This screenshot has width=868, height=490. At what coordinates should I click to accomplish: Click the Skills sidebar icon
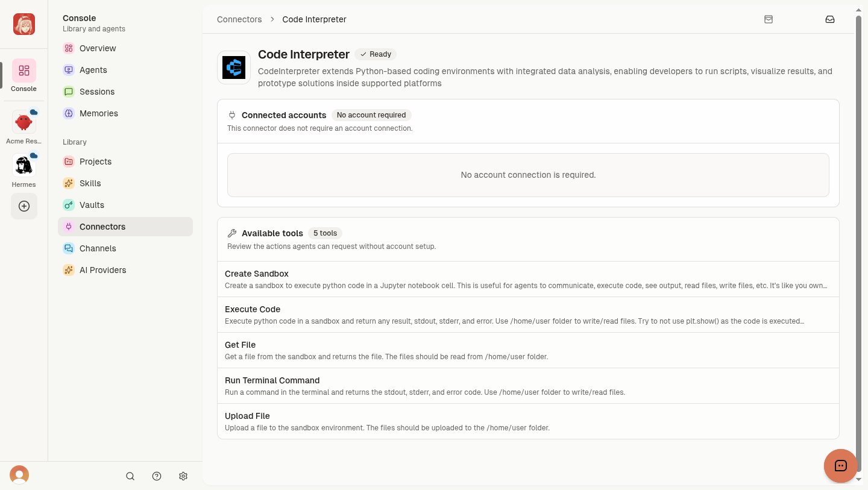click(69, 183)
